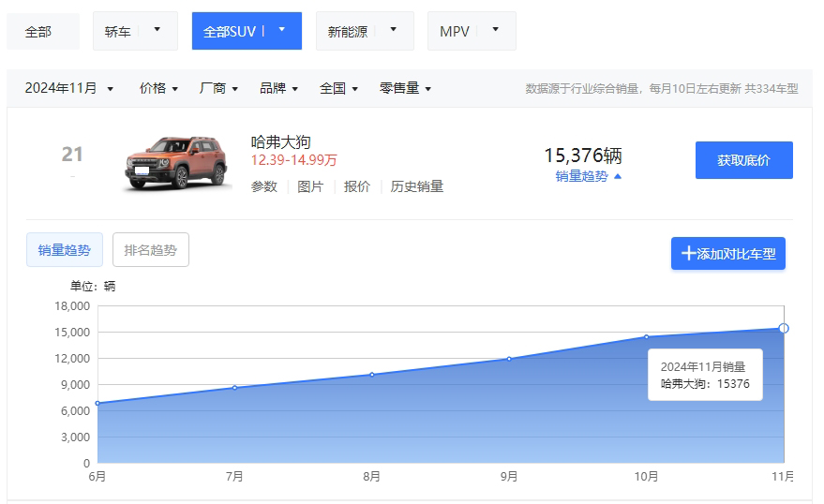Select the 全部 category tab
The image size is (824, 504).
tap(43, 32)
